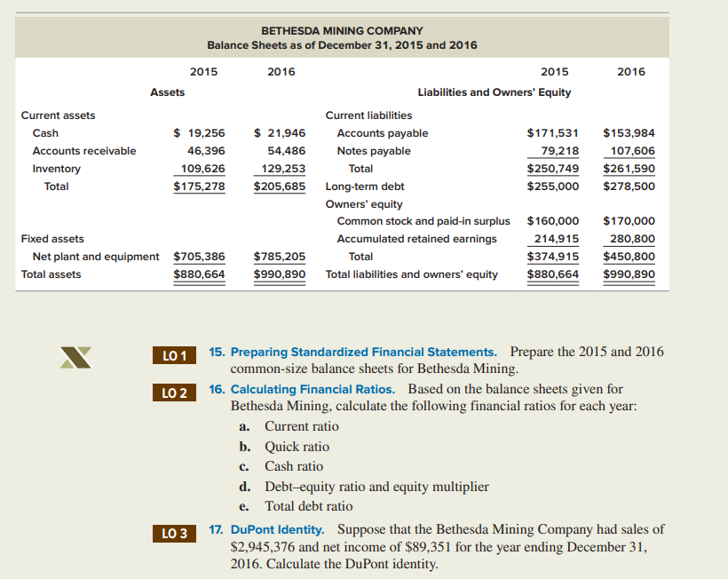Image resolution: width=728 pixels, height=579 pixels.
Task: Click item c. Cash ratio
Action: (281, 466)
